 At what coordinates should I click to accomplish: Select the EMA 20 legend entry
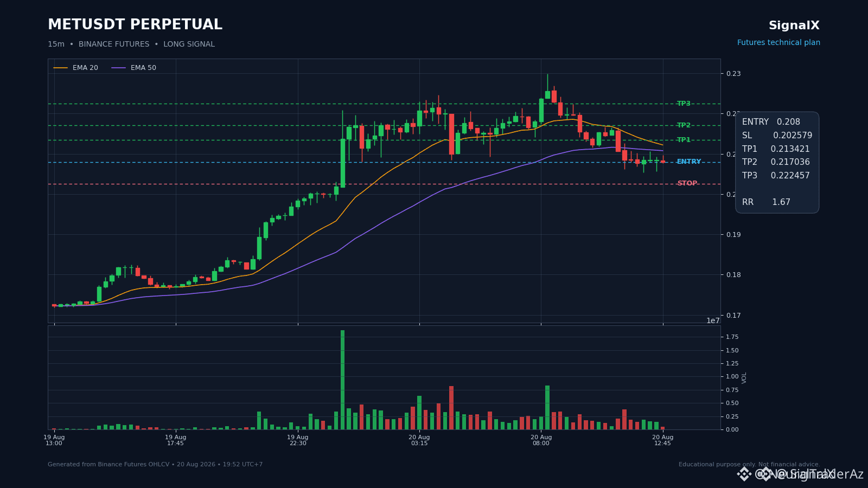point(76,68)
